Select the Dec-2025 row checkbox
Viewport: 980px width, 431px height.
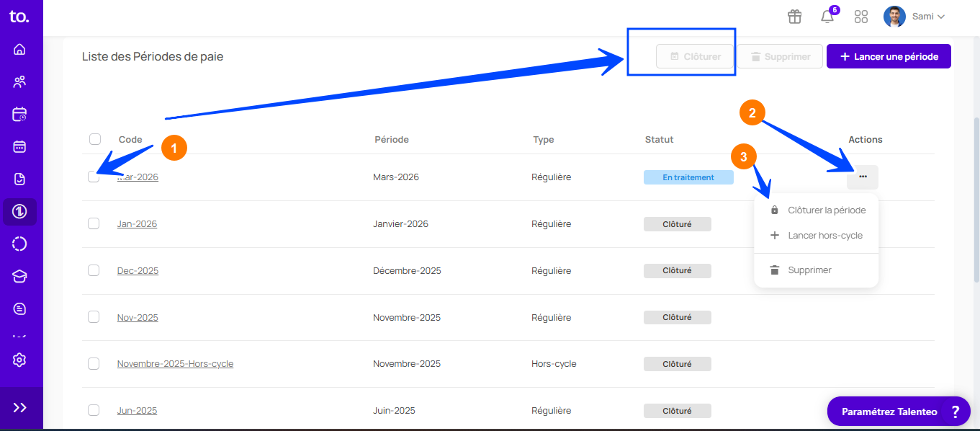(x=94, y=270)
